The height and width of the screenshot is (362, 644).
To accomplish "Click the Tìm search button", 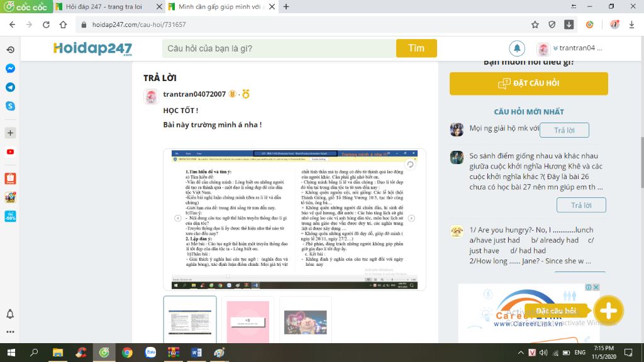I will [x=416, y=48].
